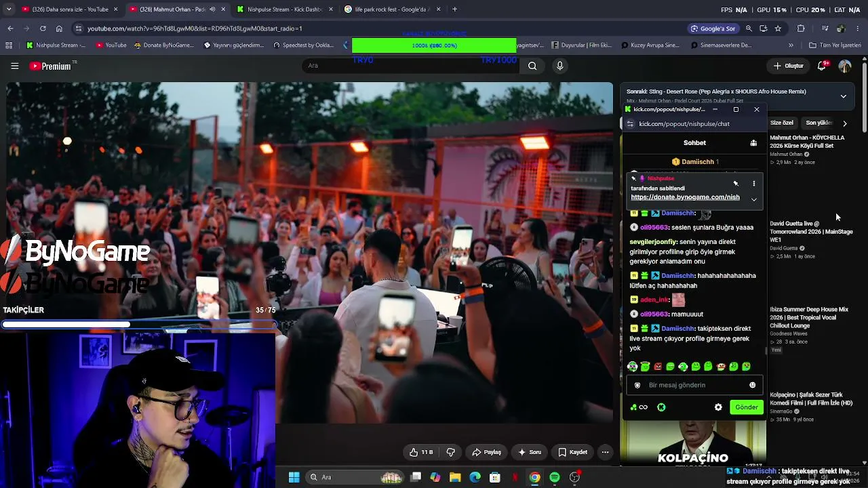Switch to the 'life park rock fest' Google tab

pyautogui.click(x=392, y=9)
